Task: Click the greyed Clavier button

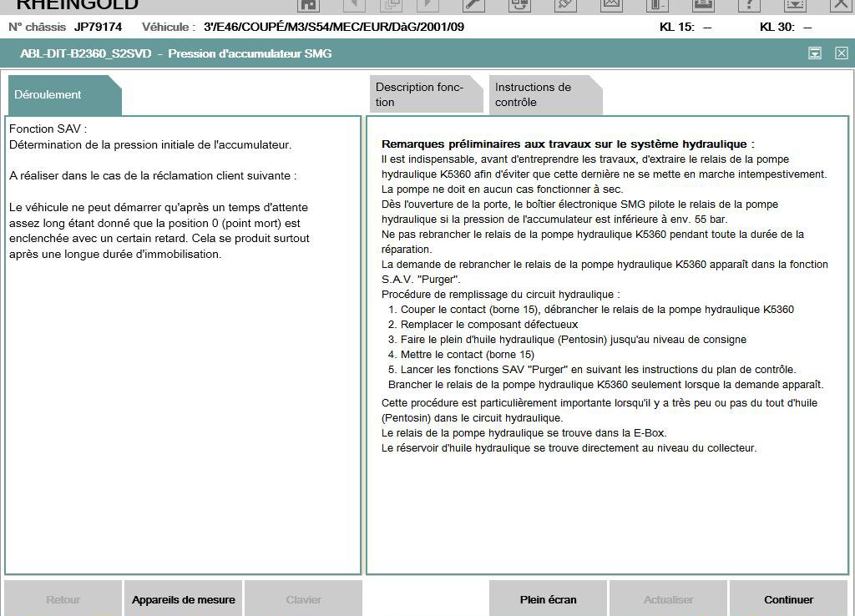Action: click(x=303, y=599)
